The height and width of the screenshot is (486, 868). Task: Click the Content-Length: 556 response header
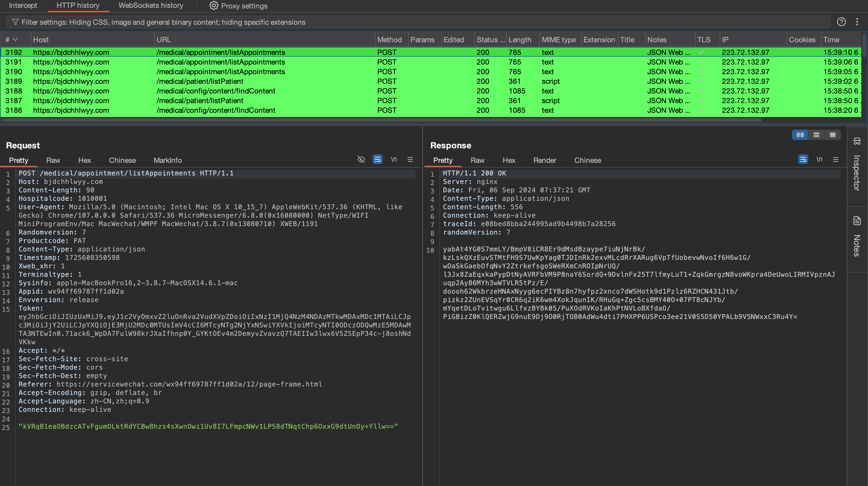coord(483,207)
